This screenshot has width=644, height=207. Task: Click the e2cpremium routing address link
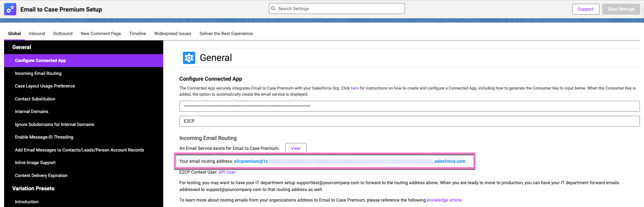pos(350,161)
